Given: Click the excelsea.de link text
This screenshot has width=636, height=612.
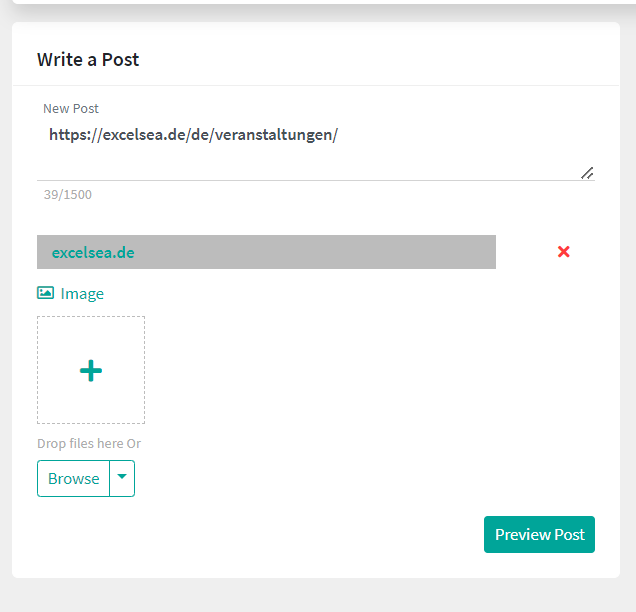Looking at the screenshot, I should (x=93, y=252).
